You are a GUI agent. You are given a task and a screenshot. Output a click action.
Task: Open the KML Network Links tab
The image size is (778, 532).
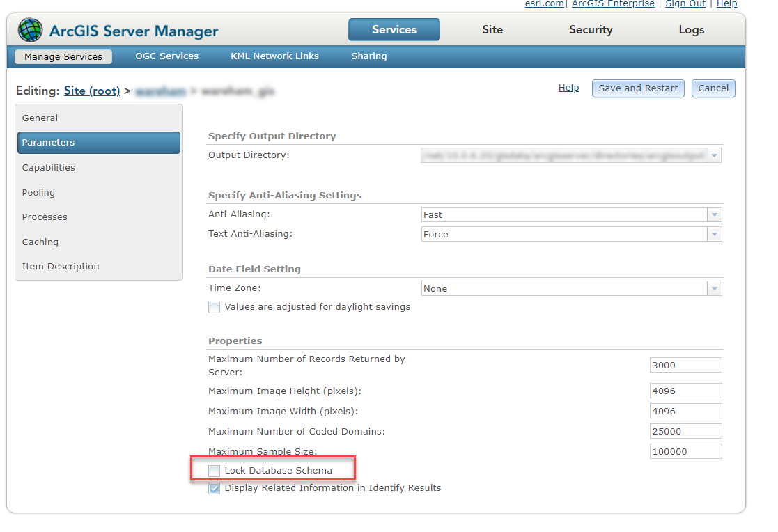click(x=274, y=56)
